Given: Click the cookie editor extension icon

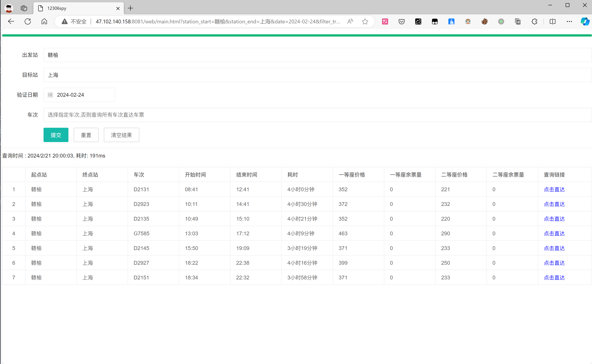Looking at the screenshot, I should click(x=484, y=22).
